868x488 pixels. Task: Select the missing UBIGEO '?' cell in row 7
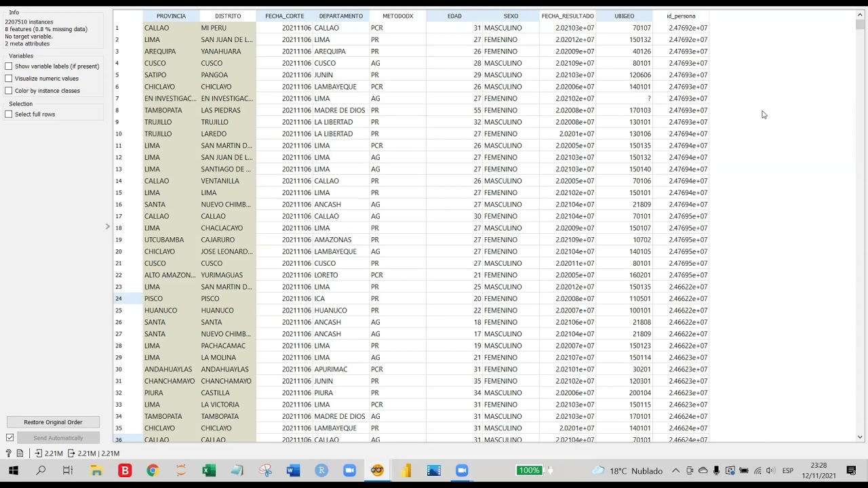[x=624, y=98]
